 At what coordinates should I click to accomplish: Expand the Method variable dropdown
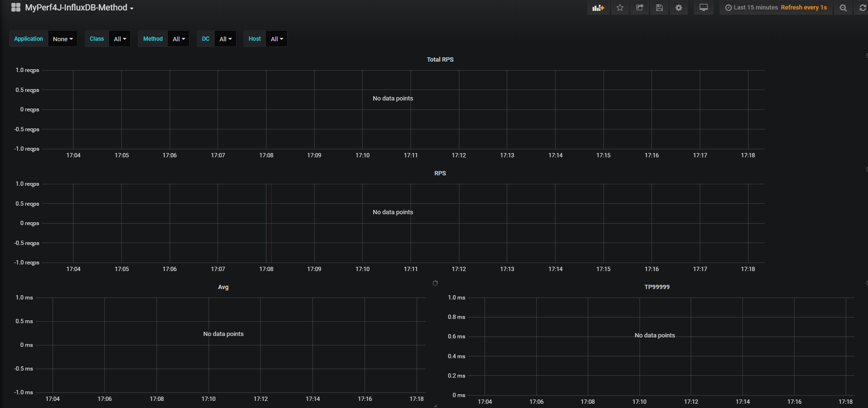click(179, 39)
